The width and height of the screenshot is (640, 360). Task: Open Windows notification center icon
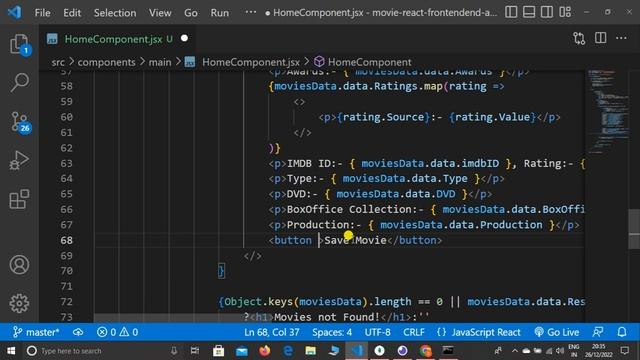click(624, 351)
